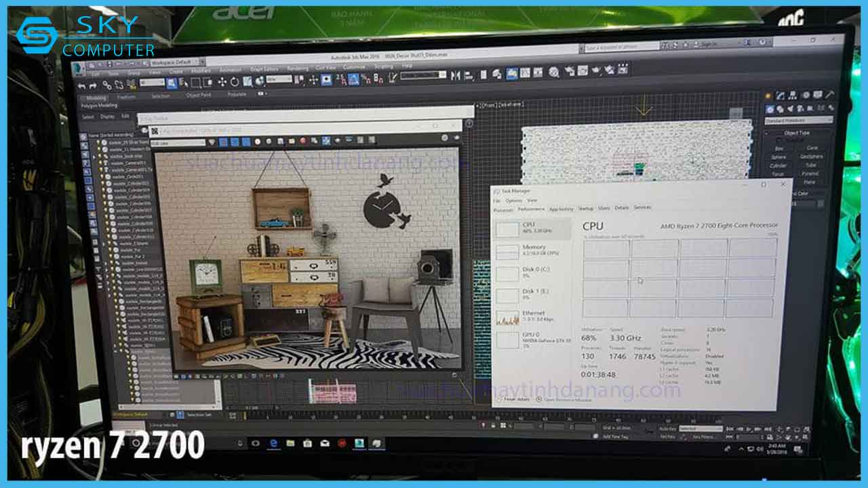Open Microsoft Edge from the taskbar
868x488 pixels.
[273, 443]
